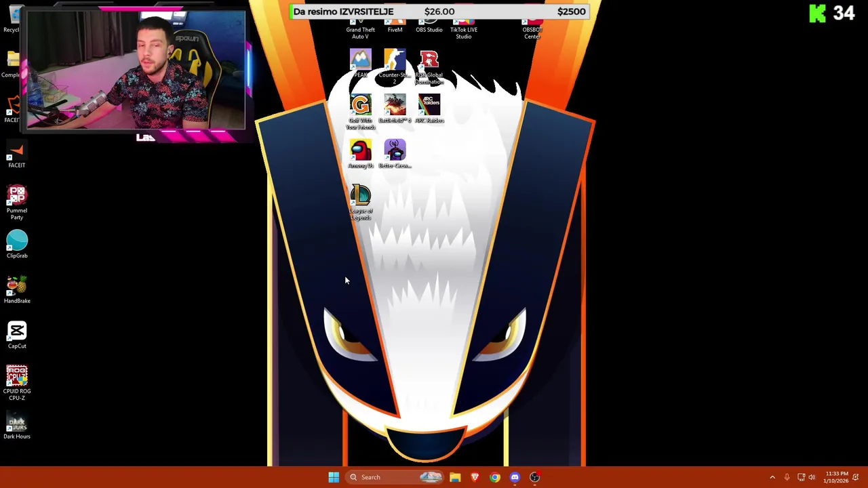This screenshot has width=868, height=488.
Task: Open File Explorer from the taskbar
Action: (455, 477)
